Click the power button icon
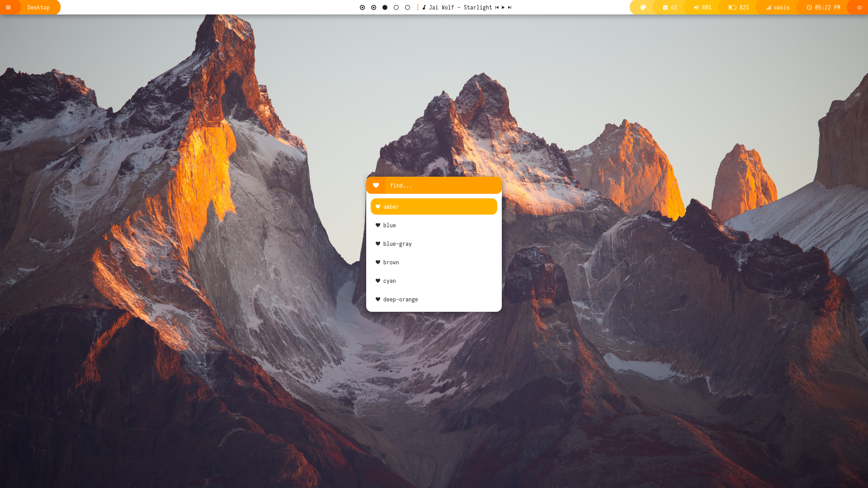 [x=859, y=7]
